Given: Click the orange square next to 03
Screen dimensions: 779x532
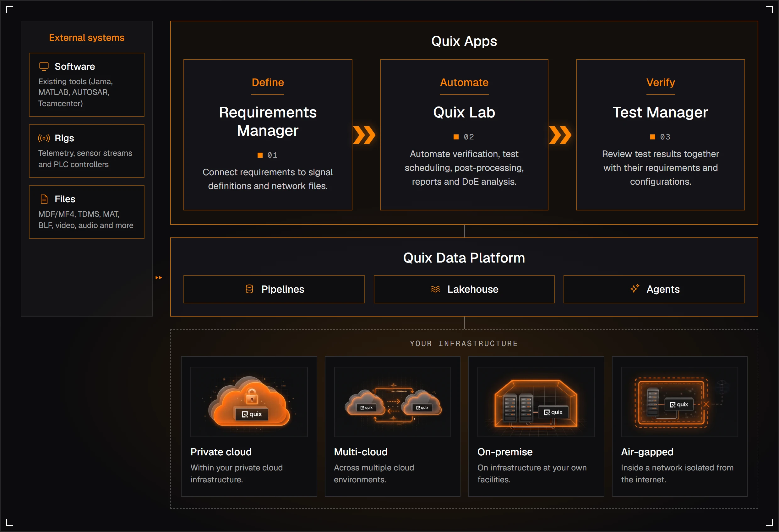Looking at the screenshot, I should click(652, 137).
